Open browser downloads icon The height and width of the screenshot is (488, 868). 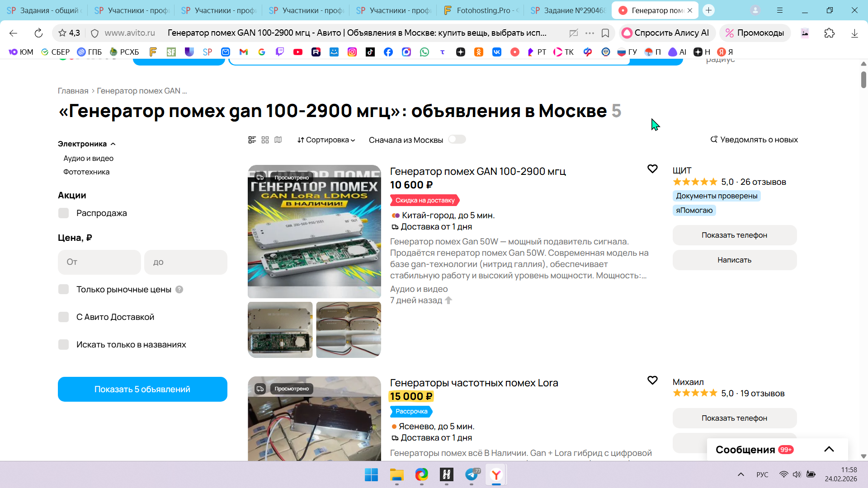(x=854, y=33)
